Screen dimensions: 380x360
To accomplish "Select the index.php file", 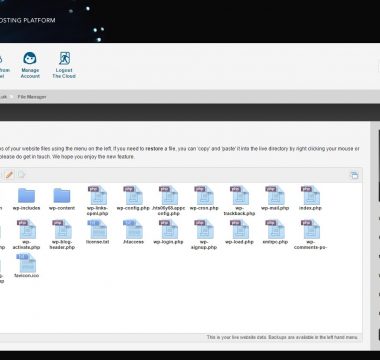I will point(310,199).
